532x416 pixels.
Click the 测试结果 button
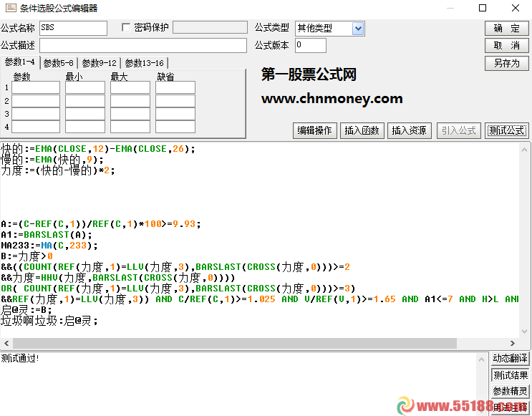[x=510, y=375]
